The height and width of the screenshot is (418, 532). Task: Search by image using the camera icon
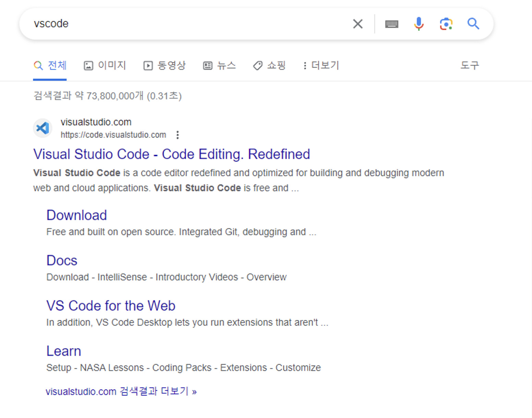coord(446,24)
